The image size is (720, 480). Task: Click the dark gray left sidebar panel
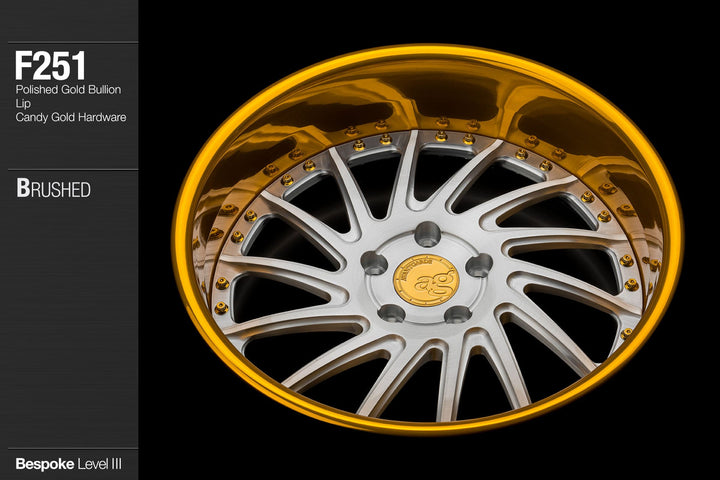click(69, 320)
